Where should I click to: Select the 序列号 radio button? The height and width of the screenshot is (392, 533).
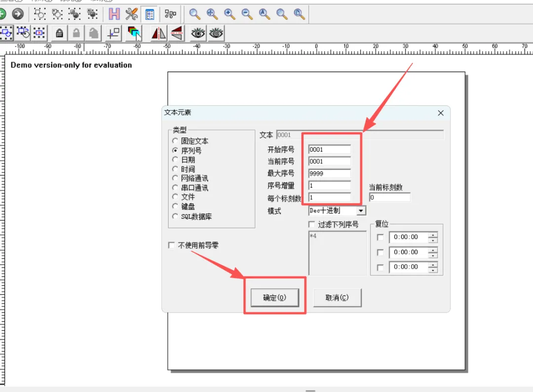(x=175, y=150)
